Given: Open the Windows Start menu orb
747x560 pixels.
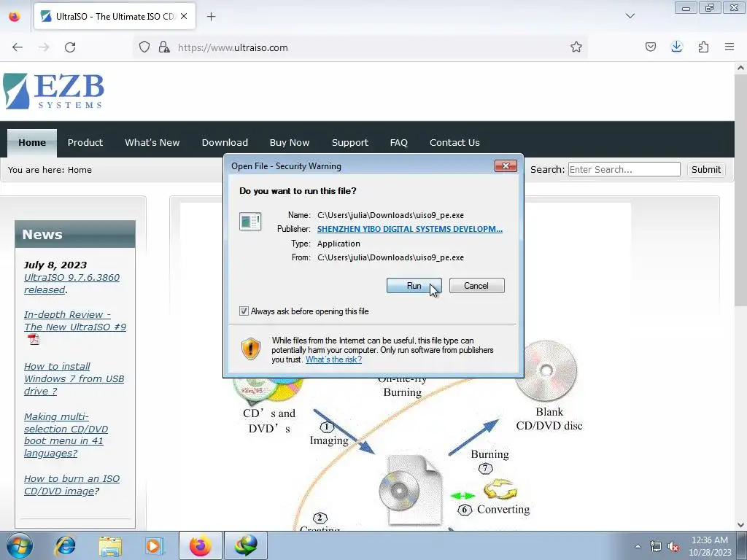Looking at the screenshot, I should (x=20, y=545).
